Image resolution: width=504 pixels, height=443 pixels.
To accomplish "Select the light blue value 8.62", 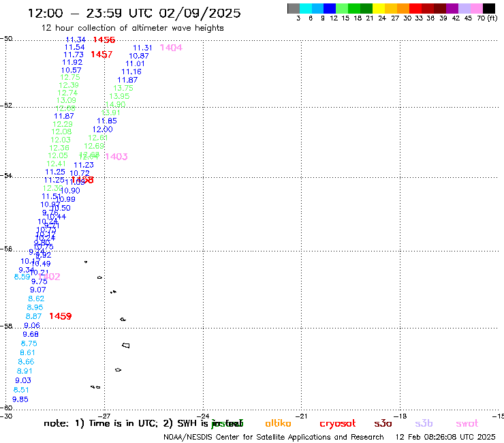I will 36,299.
